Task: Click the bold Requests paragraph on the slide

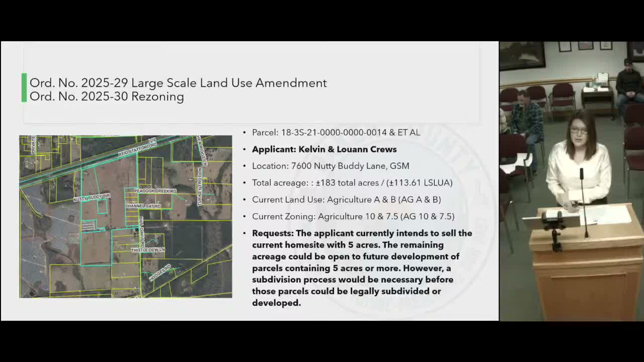Action: click(362, 268)
